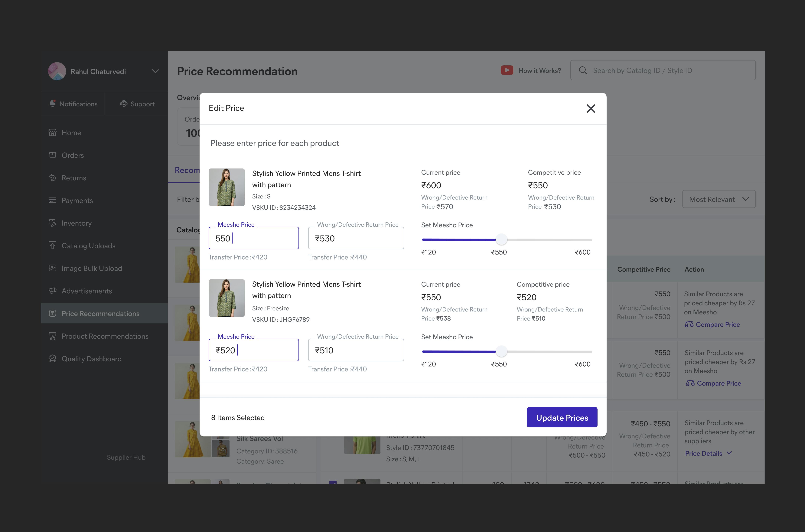Screen dimensions: 805x532
Task: Click the search magnifier icon
Action: [583, 70]
